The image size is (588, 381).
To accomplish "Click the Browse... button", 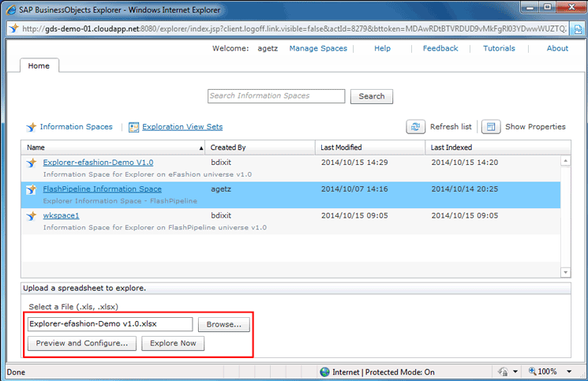I will coord(224,324).
